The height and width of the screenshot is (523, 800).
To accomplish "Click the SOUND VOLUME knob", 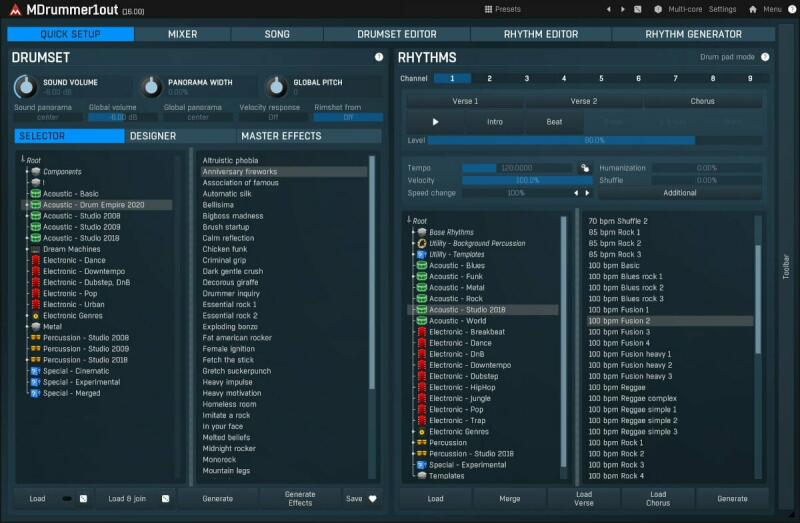I will click(26, 87).
